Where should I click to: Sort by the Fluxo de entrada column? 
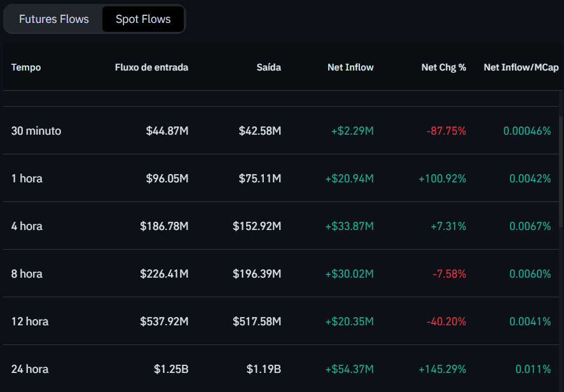(151, 67)
